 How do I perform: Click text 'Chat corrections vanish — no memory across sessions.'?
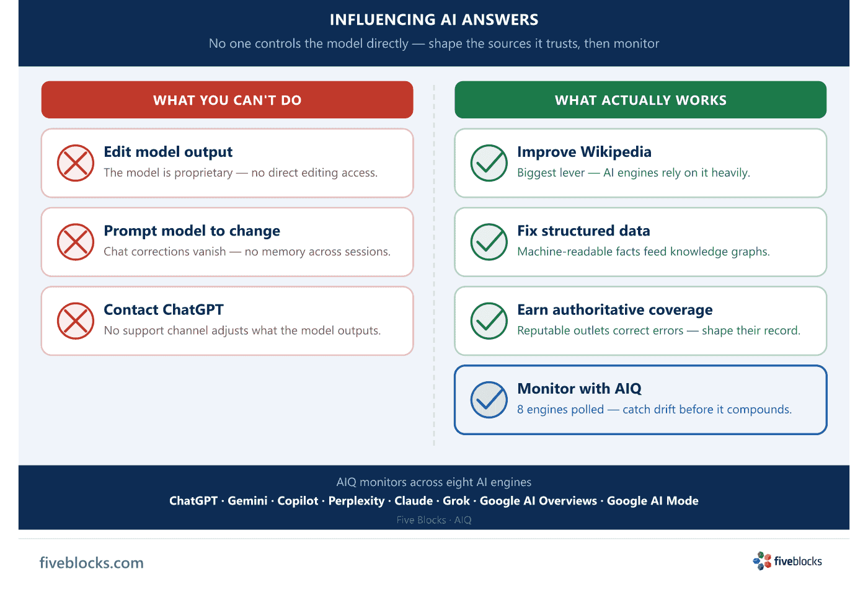247,252
